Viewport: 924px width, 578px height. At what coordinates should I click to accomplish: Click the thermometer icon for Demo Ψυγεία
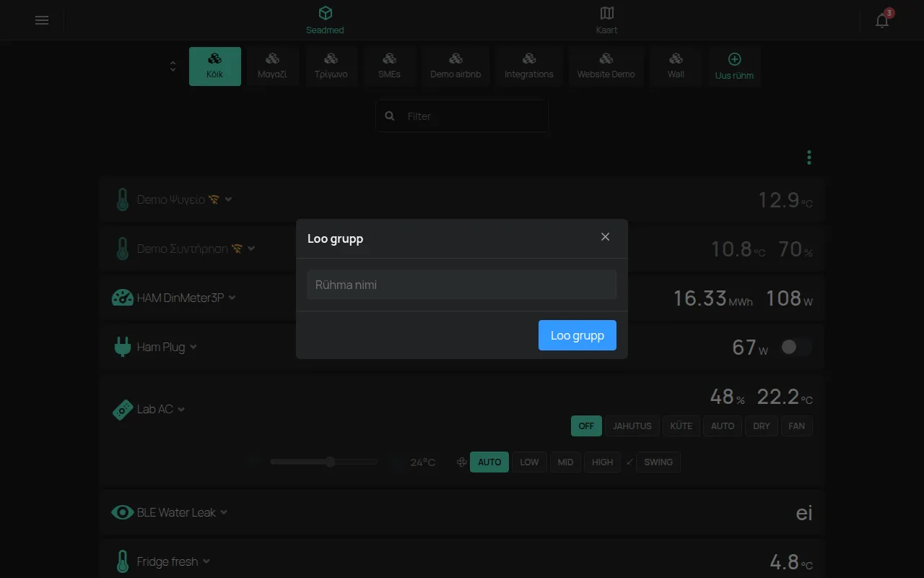[123, 199]
